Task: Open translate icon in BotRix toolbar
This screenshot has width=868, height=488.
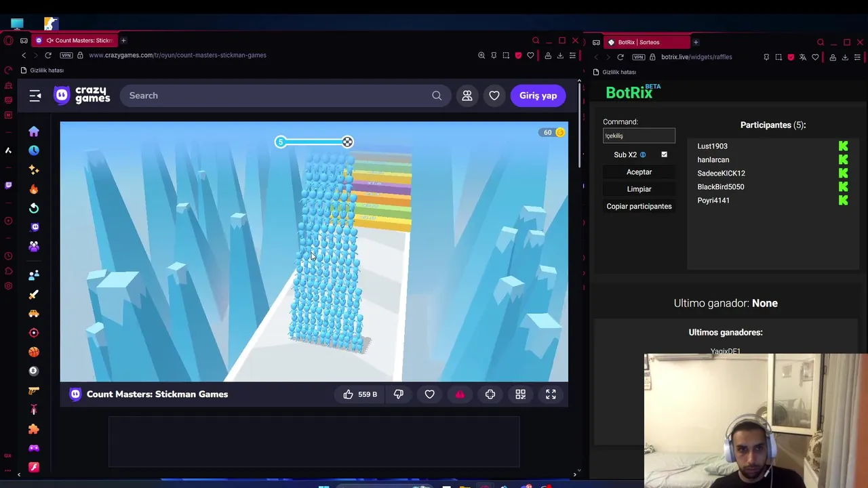Action: (803, 57)
